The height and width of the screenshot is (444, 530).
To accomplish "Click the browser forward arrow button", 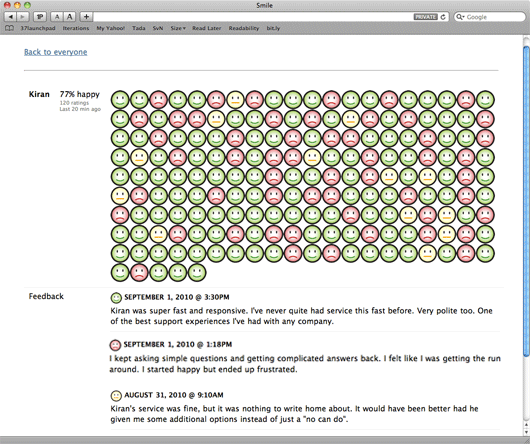I will click(23, 17).
